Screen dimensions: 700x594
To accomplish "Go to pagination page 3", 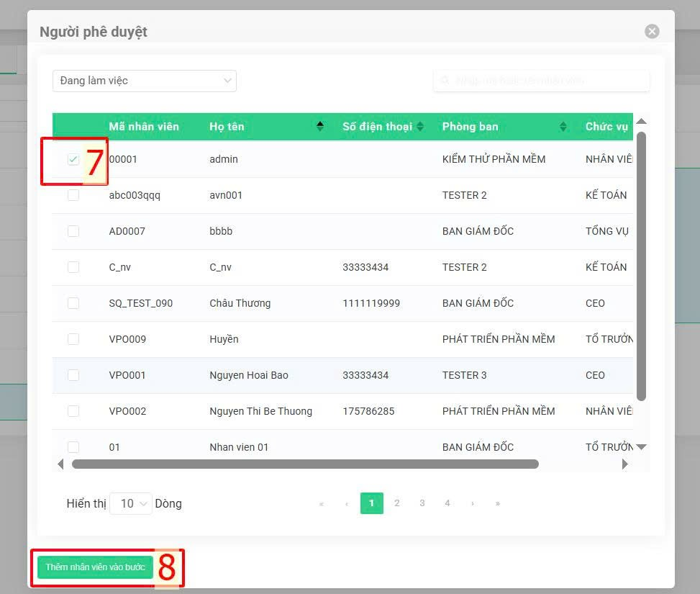I will (422, 503).
